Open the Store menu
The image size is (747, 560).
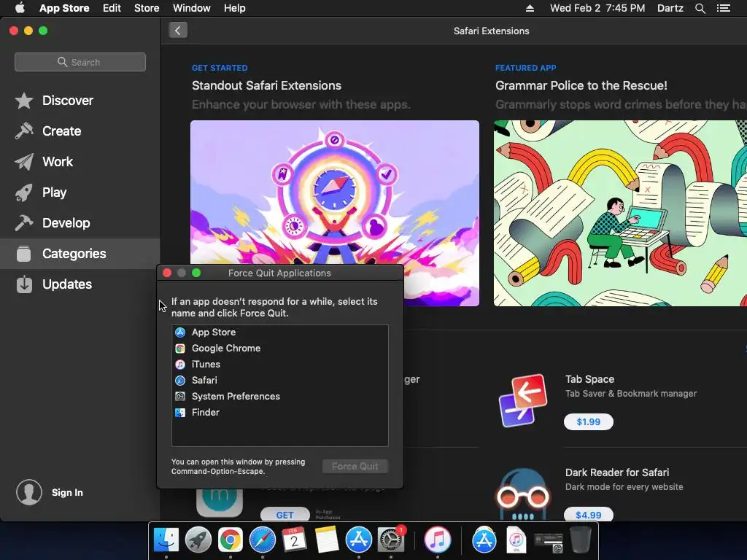point(147,8)
